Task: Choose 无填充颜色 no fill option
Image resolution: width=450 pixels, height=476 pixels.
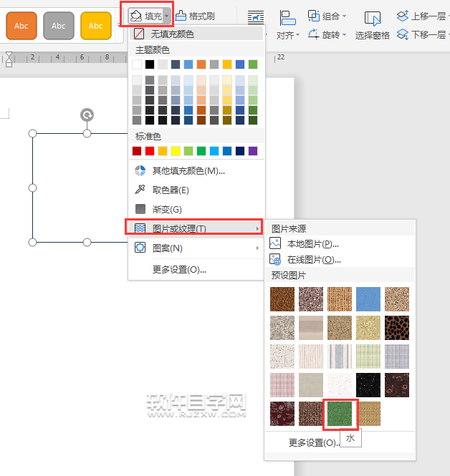Action: [x=196, y=34]
